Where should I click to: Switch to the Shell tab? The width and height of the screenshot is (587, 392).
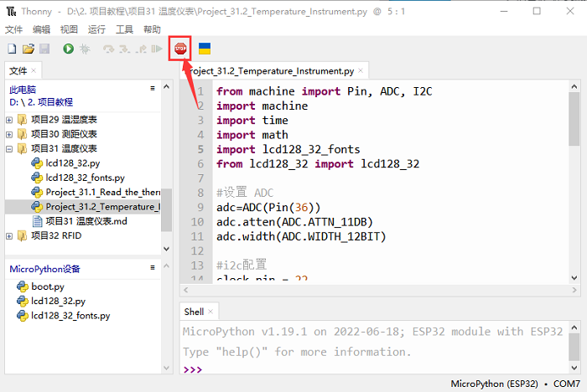click(194, 312)
